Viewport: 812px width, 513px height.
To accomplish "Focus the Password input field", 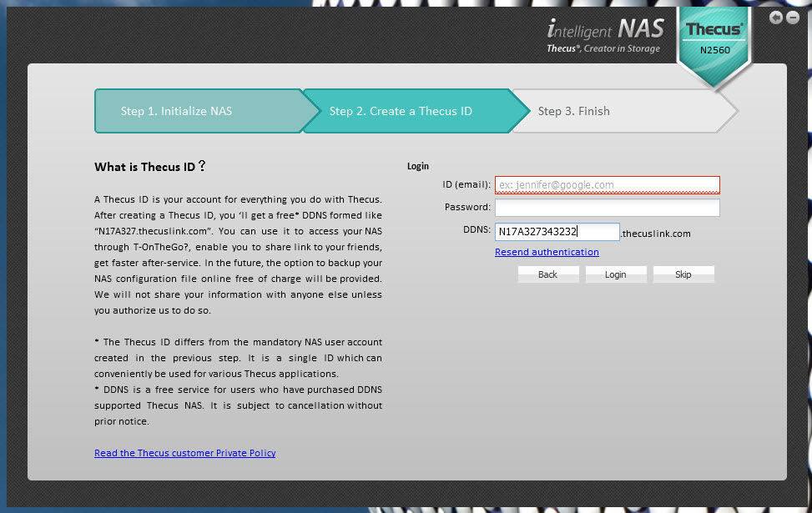I will point(607,208).
